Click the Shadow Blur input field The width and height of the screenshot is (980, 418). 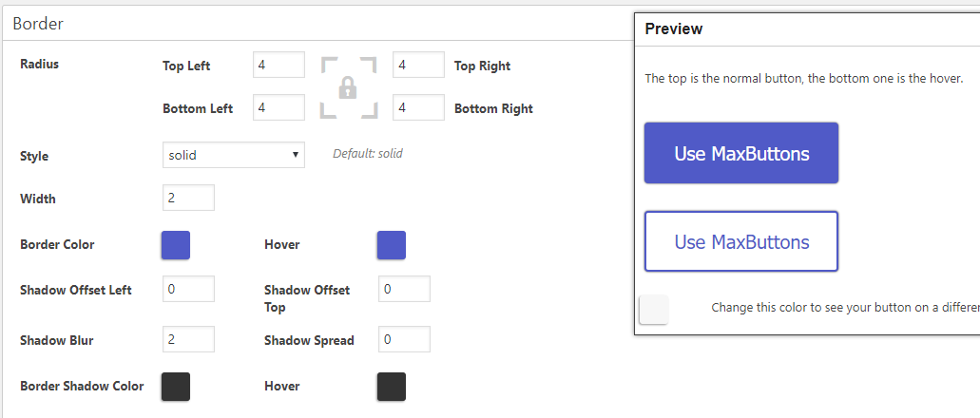pyautogui.click(x=188, y=338)
